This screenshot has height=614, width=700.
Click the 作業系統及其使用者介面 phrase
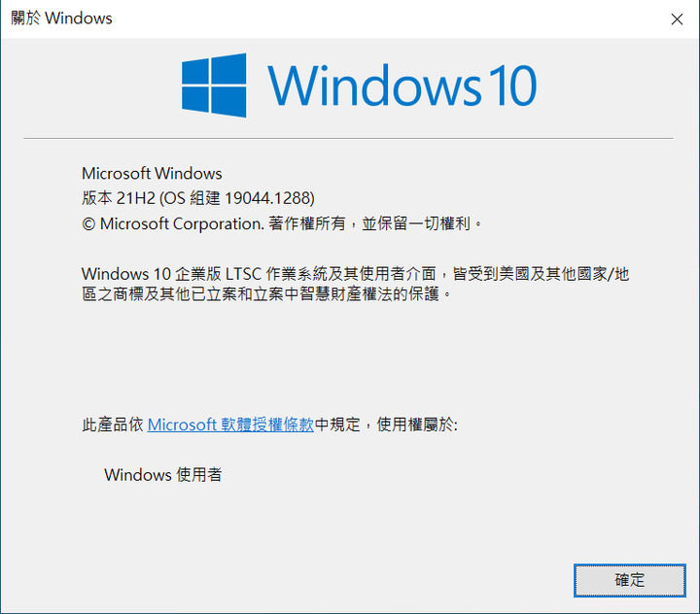351,274
